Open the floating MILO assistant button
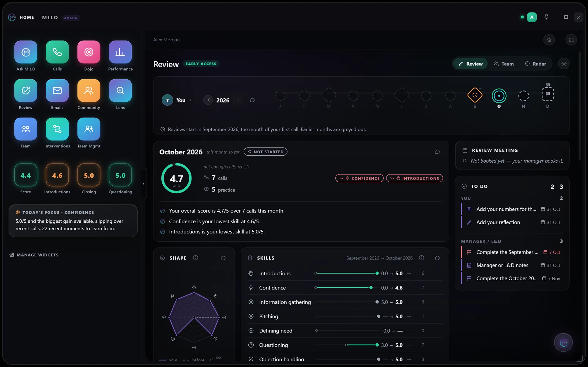This screenshot has height=367, width=588. 563,343
